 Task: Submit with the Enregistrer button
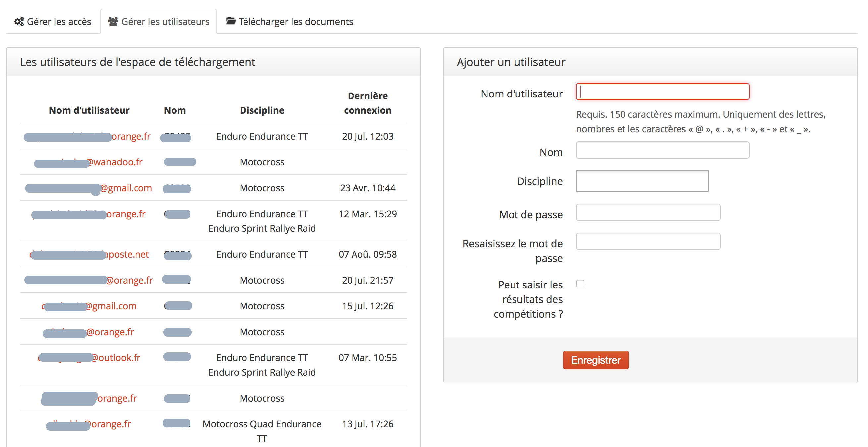point(595,360)
